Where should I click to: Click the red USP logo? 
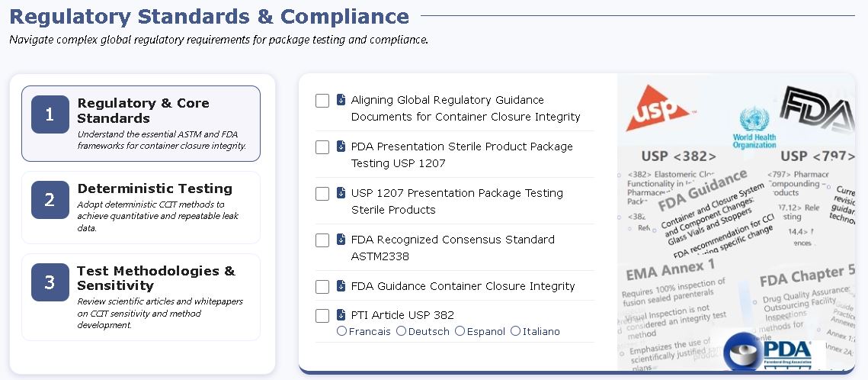[x=657, y=108]
